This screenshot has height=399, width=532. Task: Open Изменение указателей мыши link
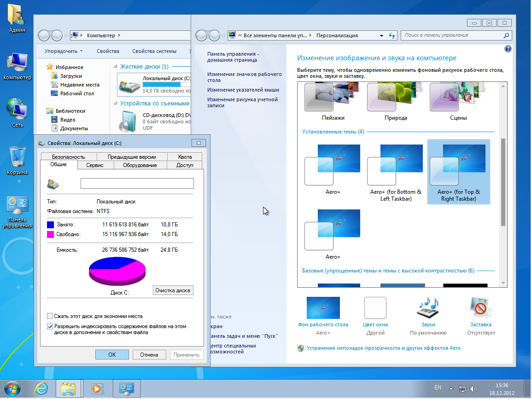point(243,90)
